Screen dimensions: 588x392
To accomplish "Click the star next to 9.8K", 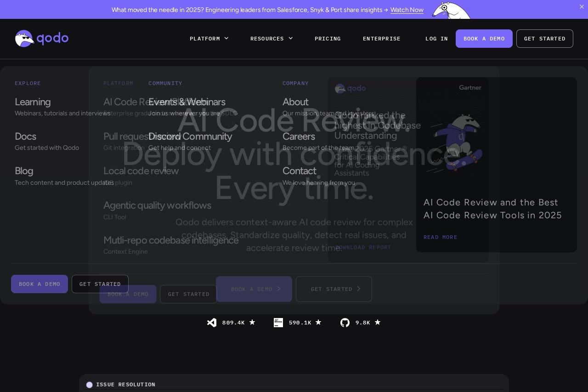I will click(x=378, y=323).
